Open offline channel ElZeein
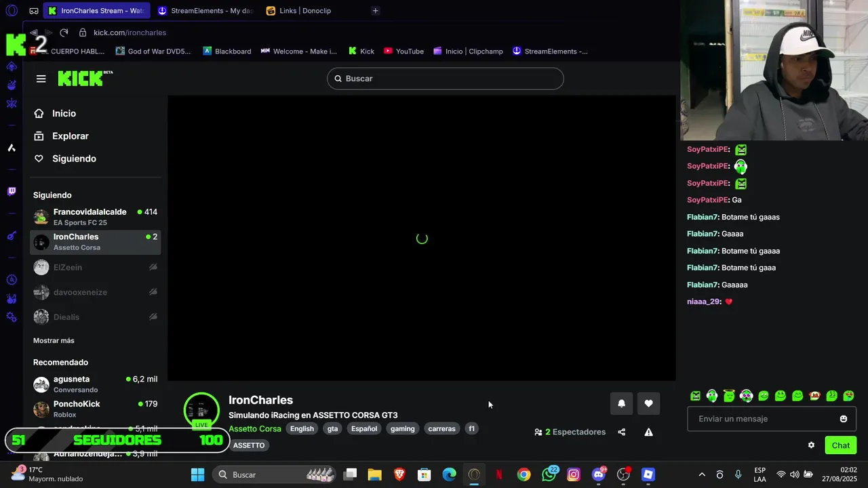Viewport: 868px width, 488px height. click(95, 267)
